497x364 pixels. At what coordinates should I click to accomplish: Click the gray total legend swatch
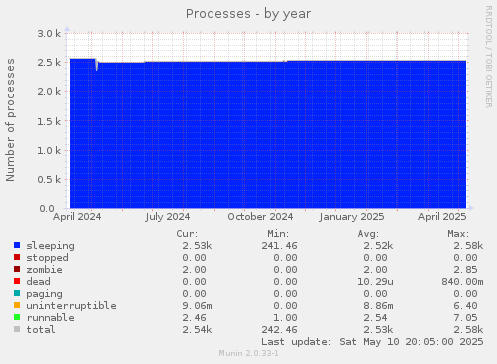click(x=17, y=329)
